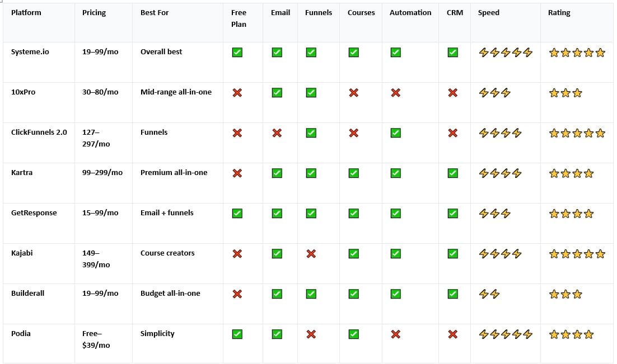Click the Automation column header

click(x=410, y=12)
